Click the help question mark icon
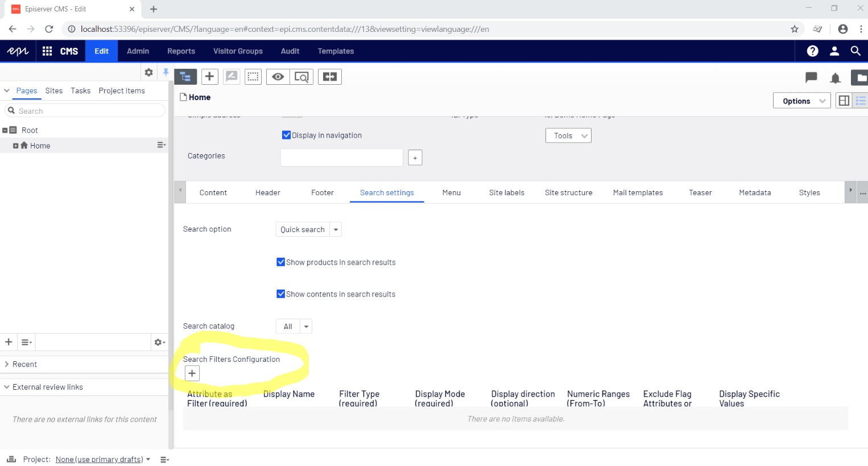The height and width of the screenshot is (466, 868). (812, 51)
